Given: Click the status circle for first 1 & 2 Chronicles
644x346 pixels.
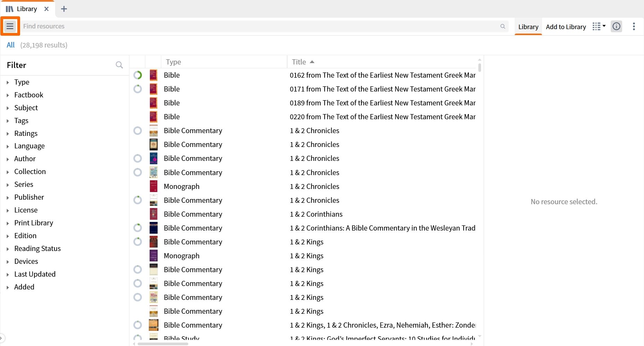Looking at the screenshot, I should [138, 131].
